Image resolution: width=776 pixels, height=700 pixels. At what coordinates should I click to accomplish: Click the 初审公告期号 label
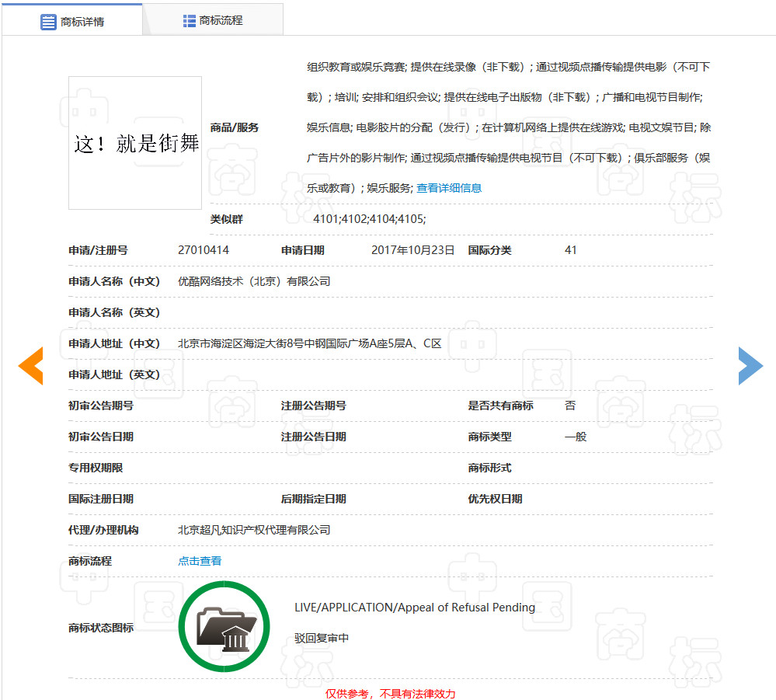pyautogui.click(x=101, y=406)
